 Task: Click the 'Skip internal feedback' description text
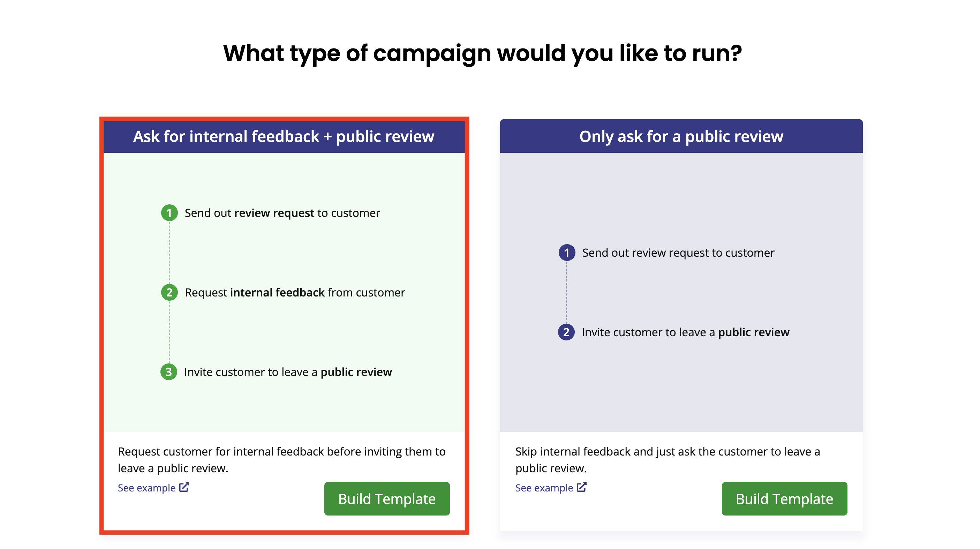668,460
